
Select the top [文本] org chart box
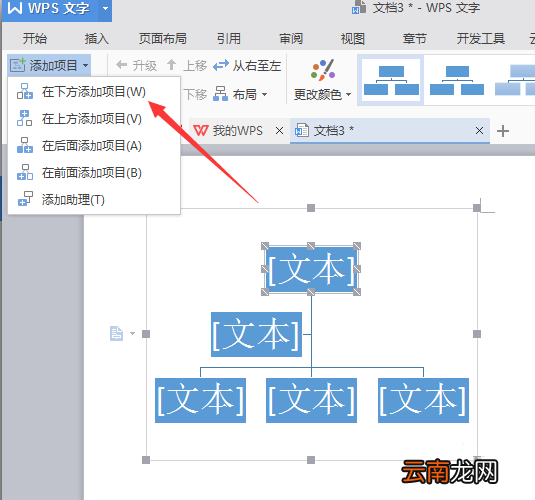pos(311,269)
